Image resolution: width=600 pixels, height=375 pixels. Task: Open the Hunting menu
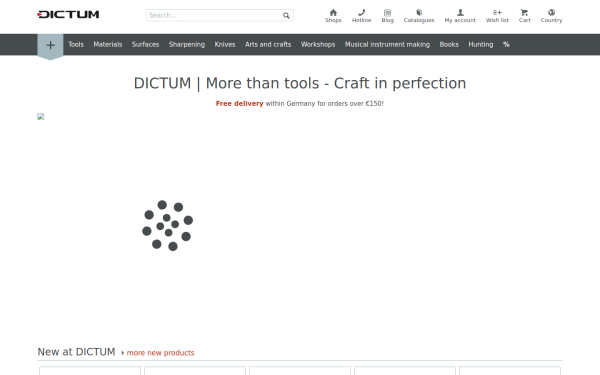[x=481, y=44]
